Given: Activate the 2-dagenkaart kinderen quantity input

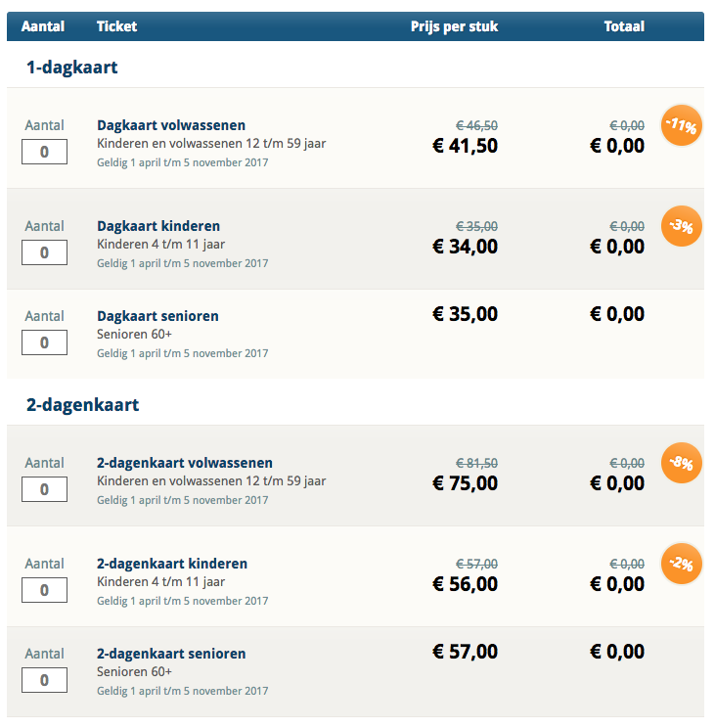Looking at the screenshot, I should coord(44,590).
